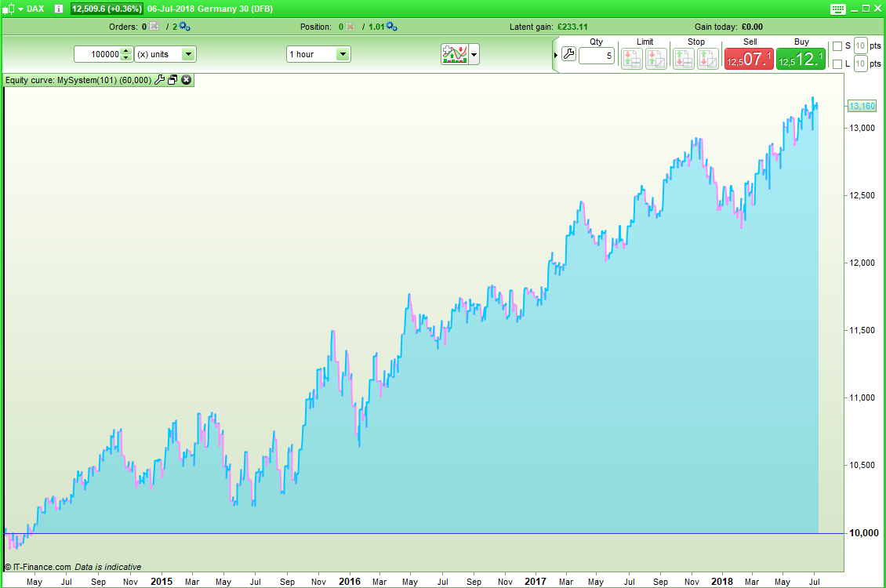Click the 12,509.6 (+0.36%) price label

tap(107, 9)
